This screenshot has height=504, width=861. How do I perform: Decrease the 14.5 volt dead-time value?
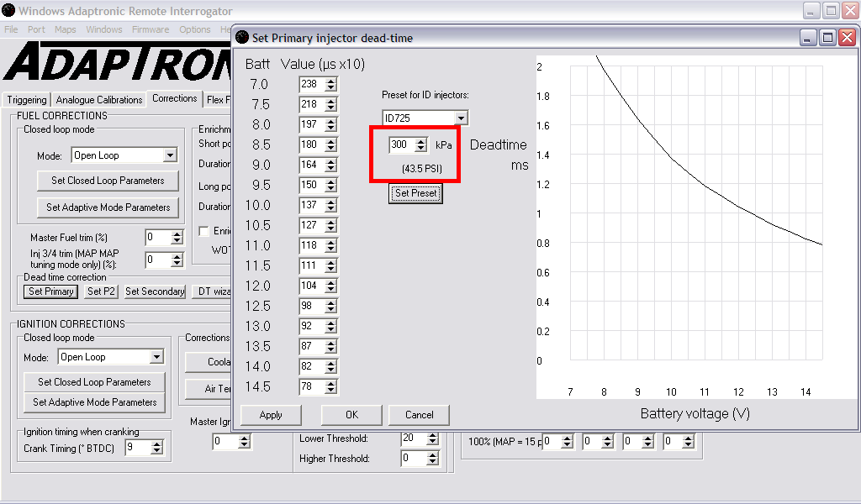point(331,391)
